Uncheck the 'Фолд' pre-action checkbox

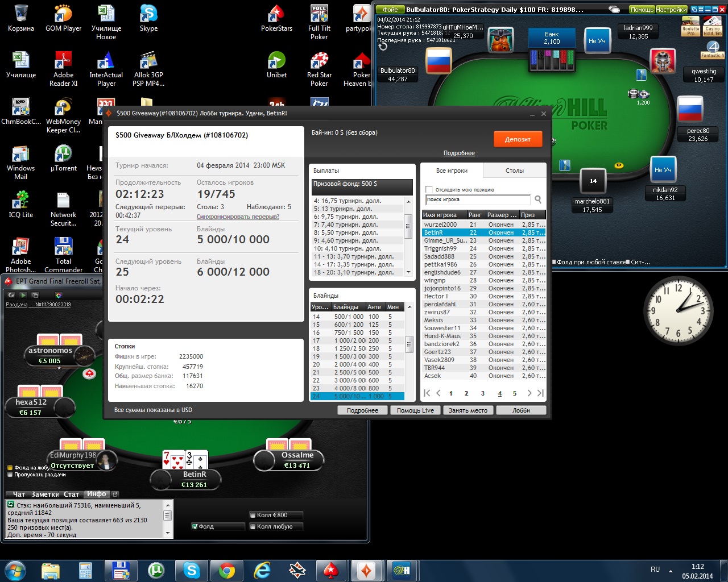pos(195,526)
